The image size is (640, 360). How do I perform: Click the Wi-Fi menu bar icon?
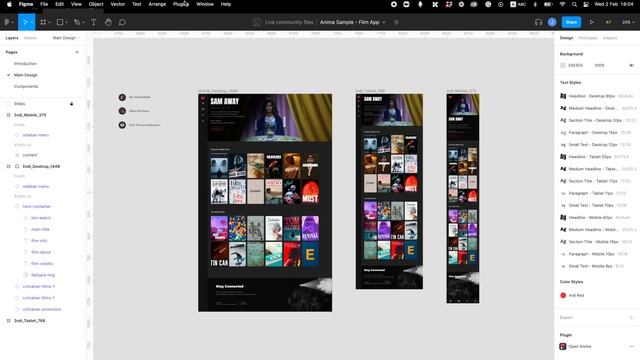[x=562, y=4]
